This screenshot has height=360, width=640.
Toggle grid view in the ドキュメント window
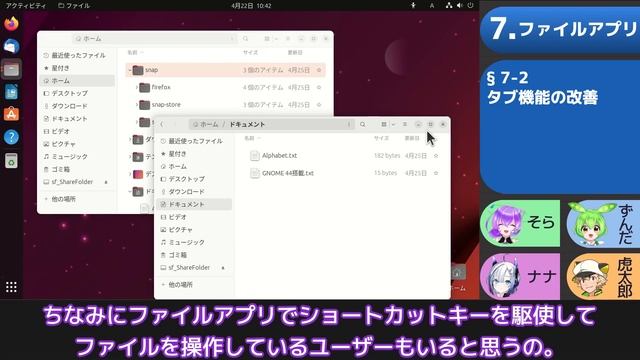point(384,124)
